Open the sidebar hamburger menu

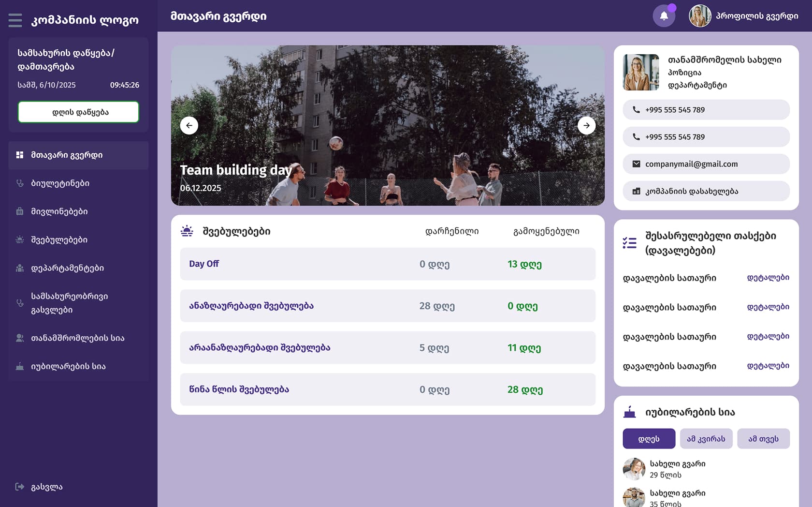[15, 20]
